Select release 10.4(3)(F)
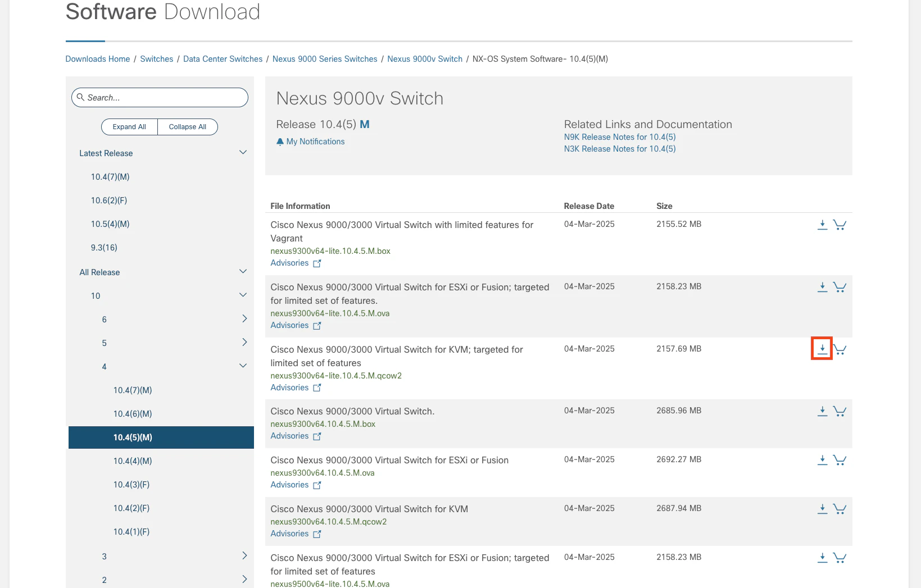Image resolution: width=921 pixels, height=588 pixels. (x=131, y=485)
